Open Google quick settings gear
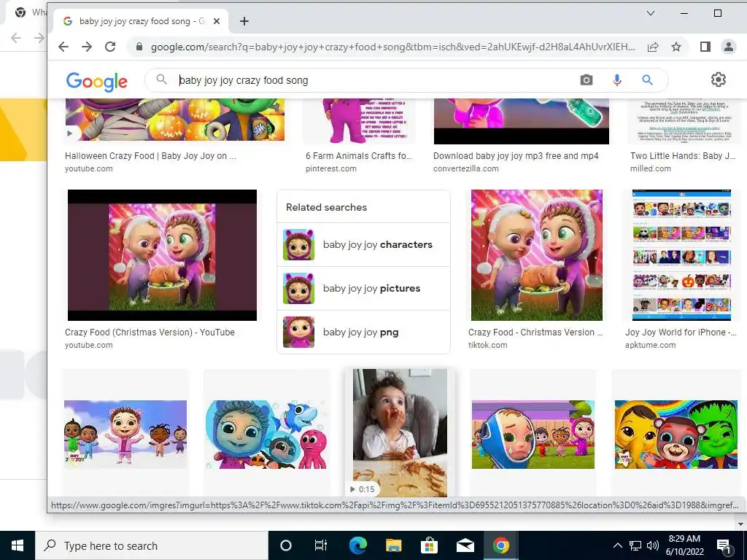747x560 pixels. click(719, 79)
